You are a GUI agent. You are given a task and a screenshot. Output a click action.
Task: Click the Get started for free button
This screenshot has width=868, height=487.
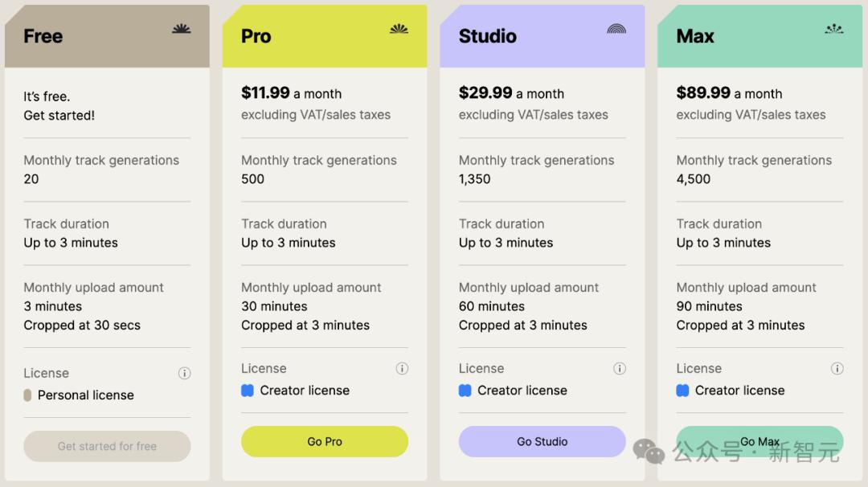click(x=107, y=446)
